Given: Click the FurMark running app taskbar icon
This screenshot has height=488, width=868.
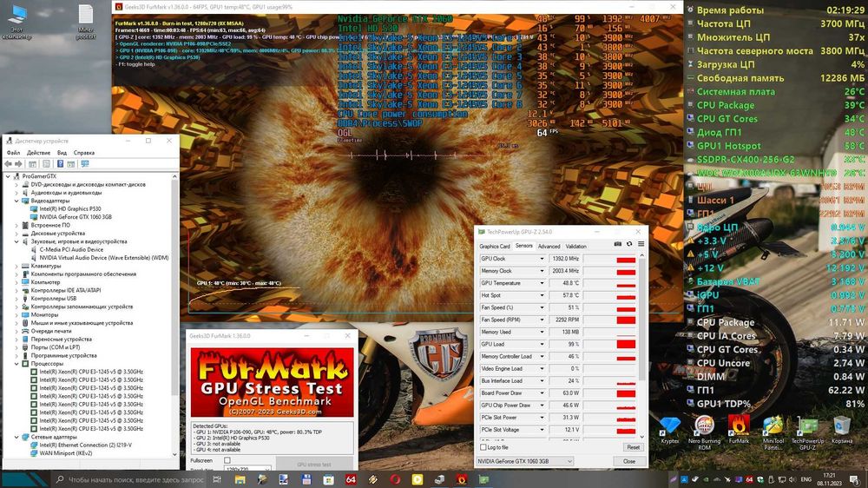Looking at the screenshot, I should 462,479.
